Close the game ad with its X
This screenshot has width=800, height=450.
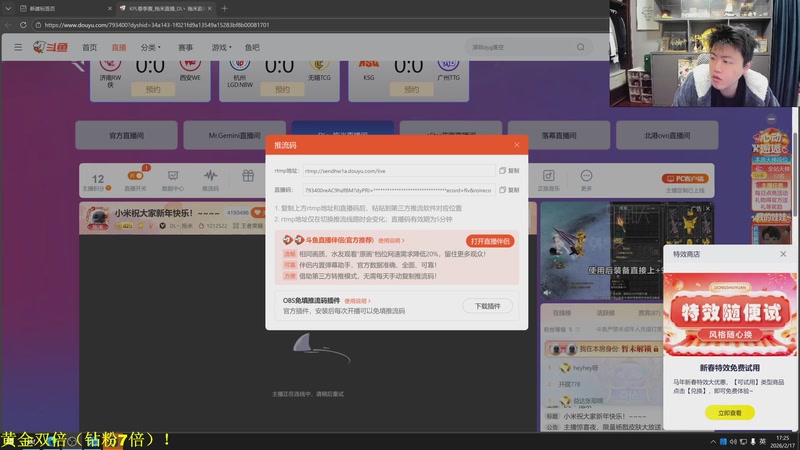[x=708, y=209]
